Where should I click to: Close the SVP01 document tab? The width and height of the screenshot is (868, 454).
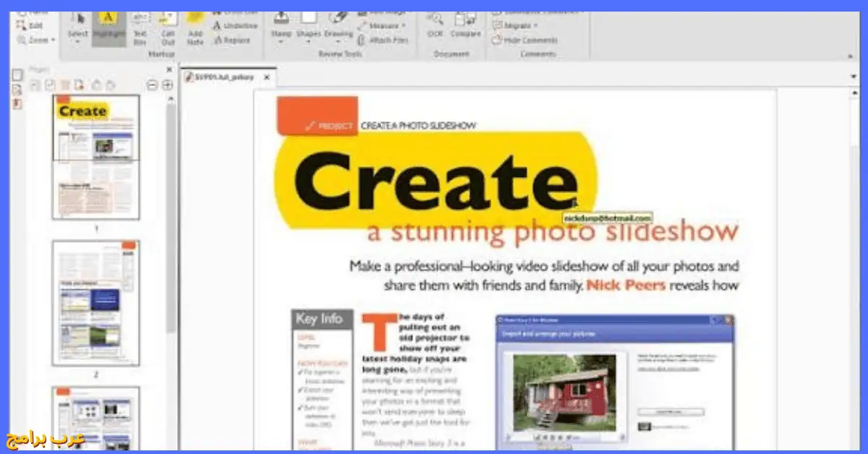click(x=267, y=76)
